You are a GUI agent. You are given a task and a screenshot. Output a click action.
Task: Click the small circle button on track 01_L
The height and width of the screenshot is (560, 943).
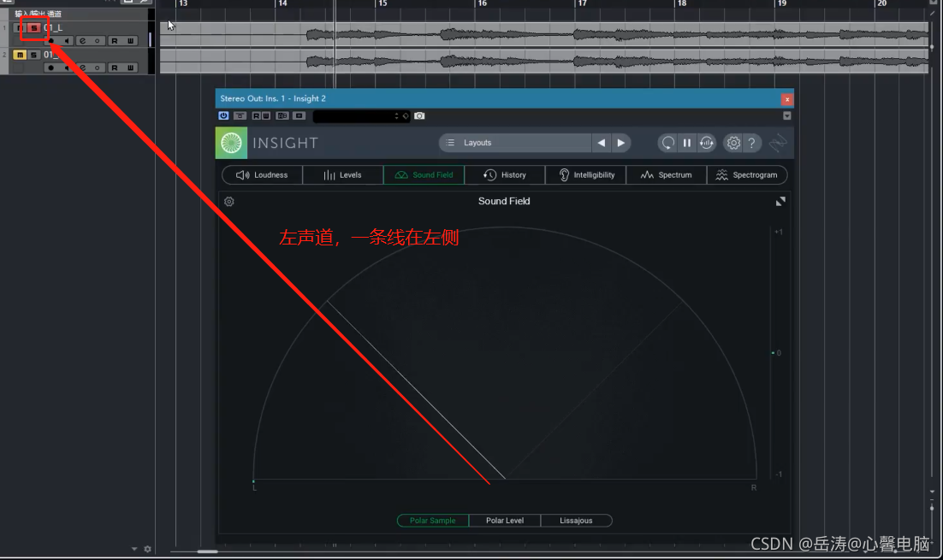(x=98, y=41)
